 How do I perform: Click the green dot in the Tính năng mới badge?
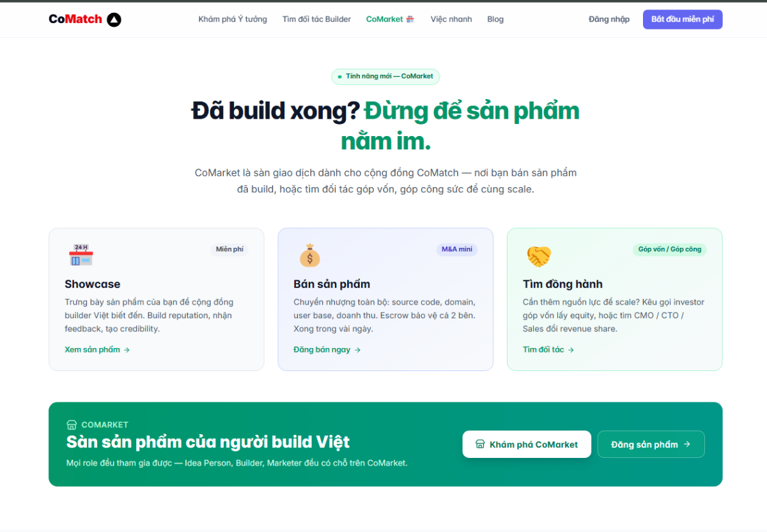[x=339, y=77]
